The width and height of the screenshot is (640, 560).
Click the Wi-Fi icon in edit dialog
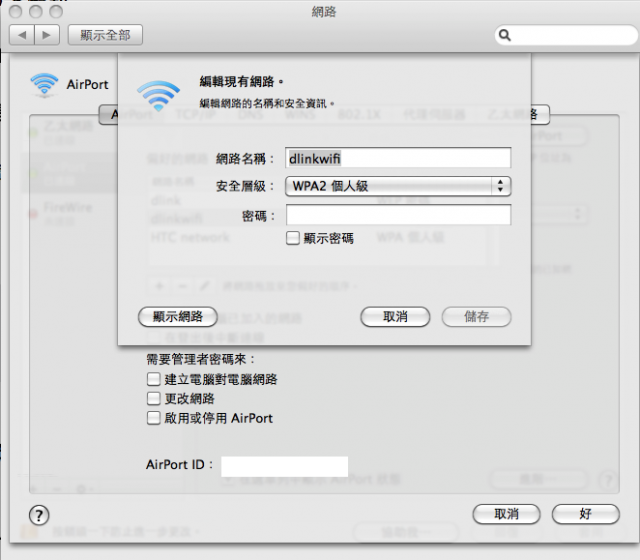pos(158,96)
